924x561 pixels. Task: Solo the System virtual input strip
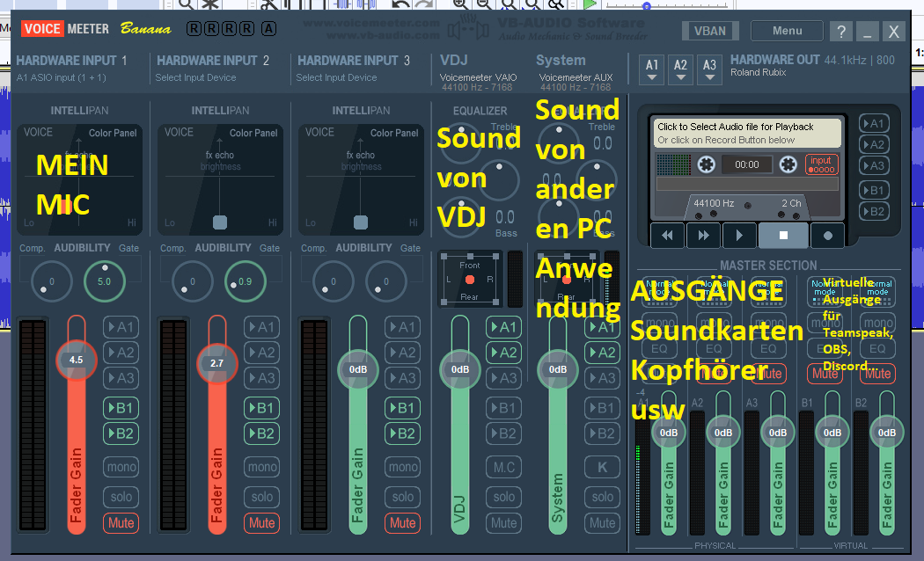pos(602,497)
